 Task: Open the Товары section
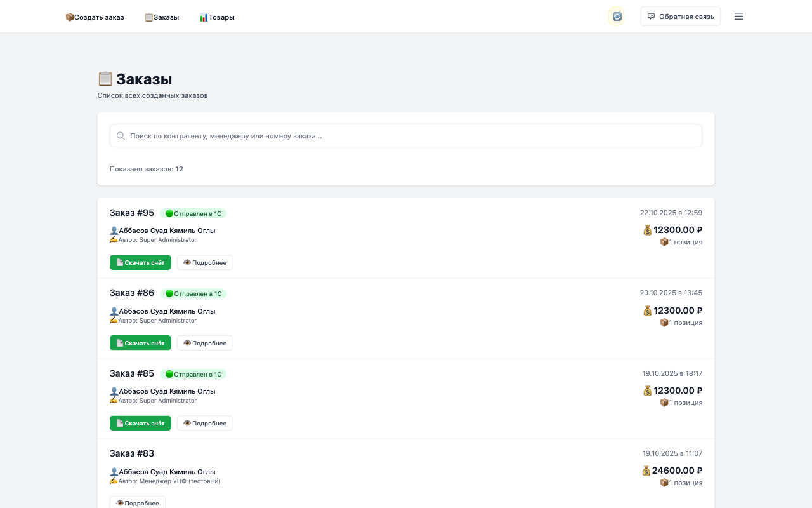click(217, 17)
